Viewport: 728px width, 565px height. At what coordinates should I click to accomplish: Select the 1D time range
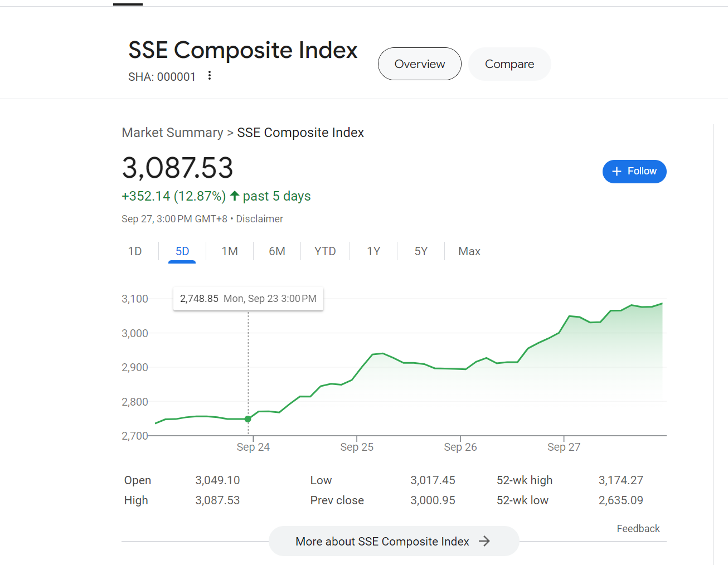click(x=135, y=251)
